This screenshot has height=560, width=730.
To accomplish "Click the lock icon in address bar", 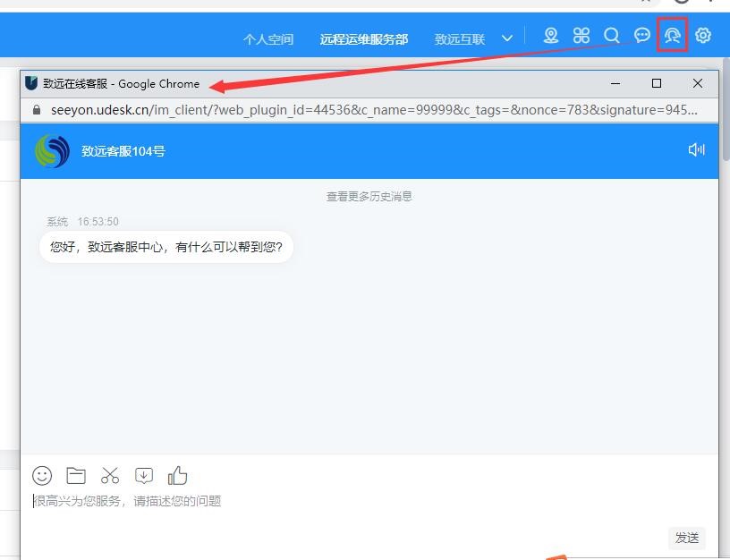I will (x=37, y=110).
